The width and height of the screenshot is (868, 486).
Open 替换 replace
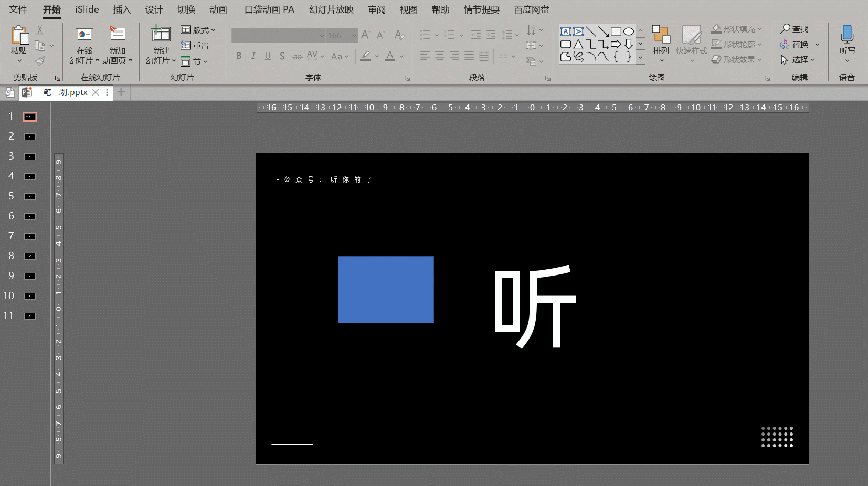tap(800, 44)
